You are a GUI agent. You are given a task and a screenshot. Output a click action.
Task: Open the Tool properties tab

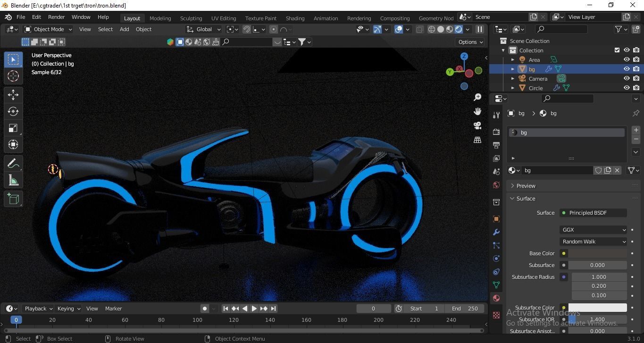coord(496,115)
